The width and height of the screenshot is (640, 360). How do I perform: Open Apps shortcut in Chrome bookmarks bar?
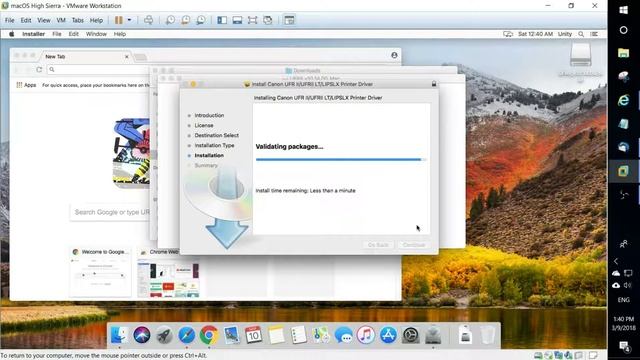(26, 85)
